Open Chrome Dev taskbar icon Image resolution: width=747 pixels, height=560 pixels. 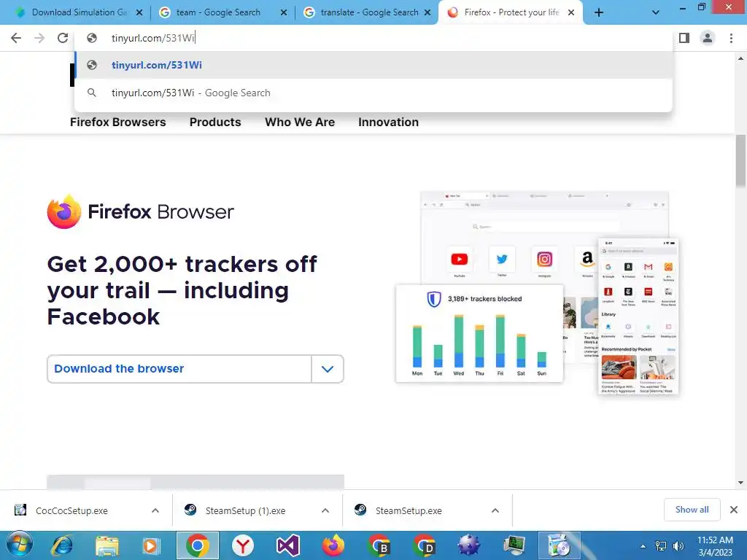pyautogui.click(x=424, y=545)
